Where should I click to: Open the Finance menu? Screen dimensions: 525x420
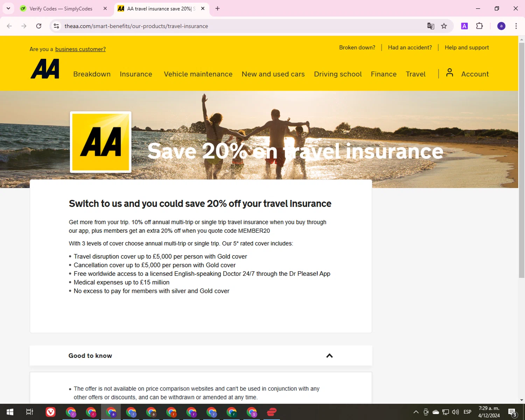(384, 74)
